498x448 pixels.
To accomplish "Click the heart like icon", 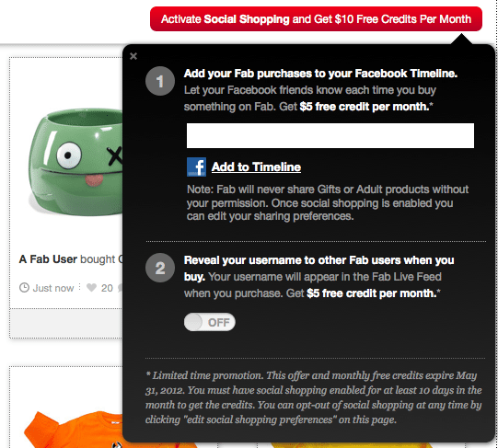I will (92, 287).
